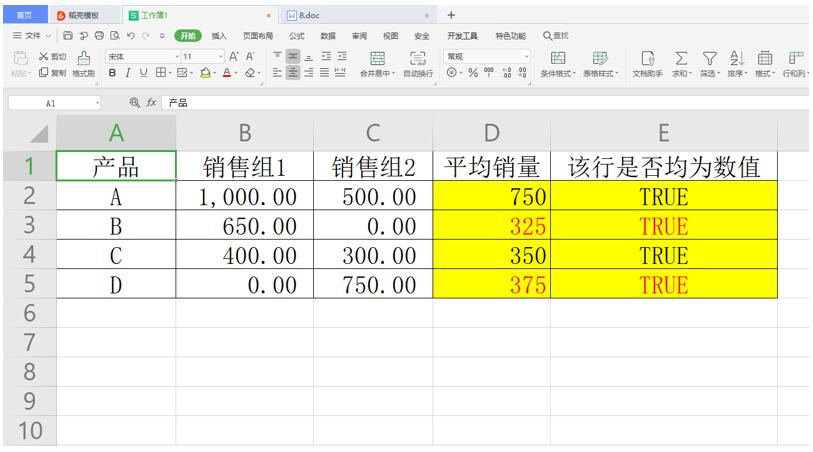
Task: Switch to the 8.doc document tab
Action: click(358, 16)
